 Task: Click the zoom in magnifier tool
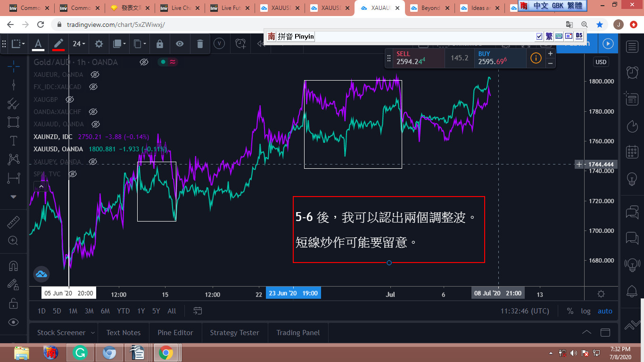pos(13,241)
